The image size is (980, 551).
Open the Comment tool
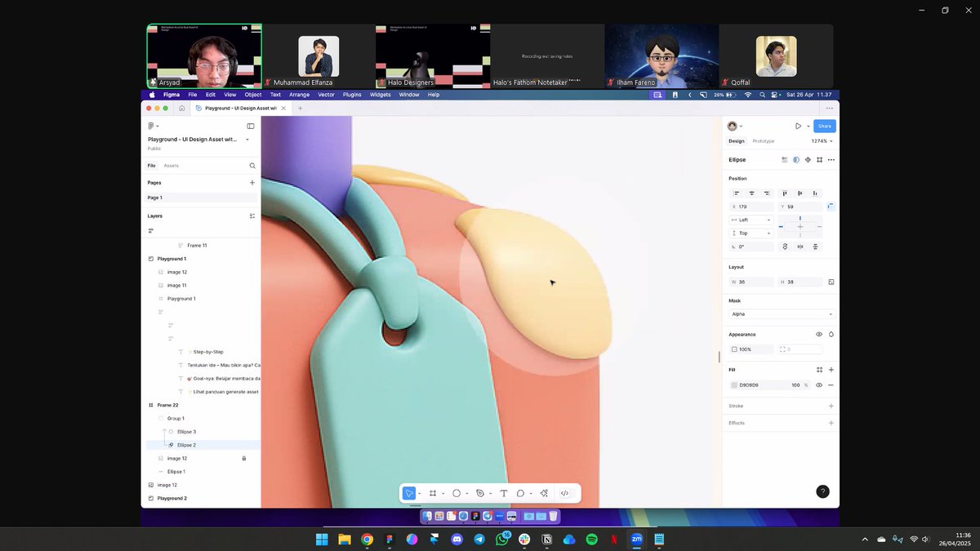pos(521,492)
